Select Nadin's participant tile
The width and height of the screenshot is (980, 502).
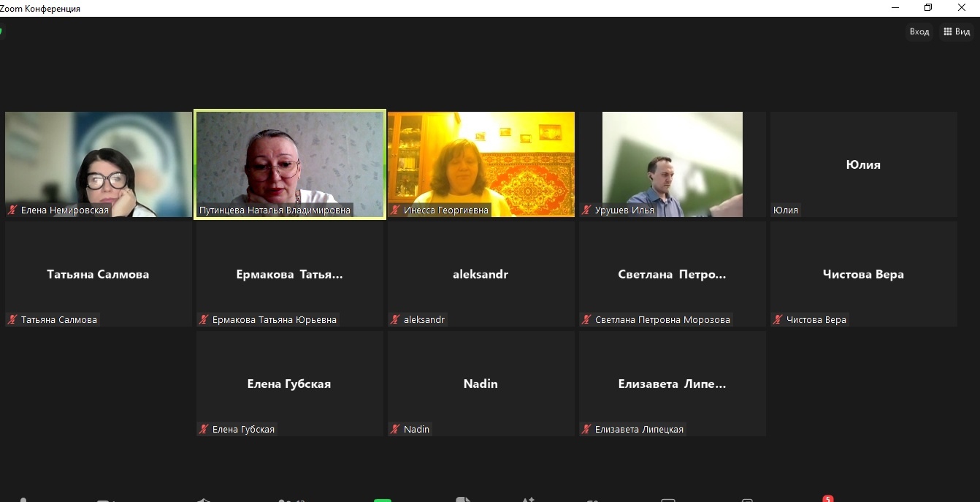pyautogui.click(x=481, y=384)
